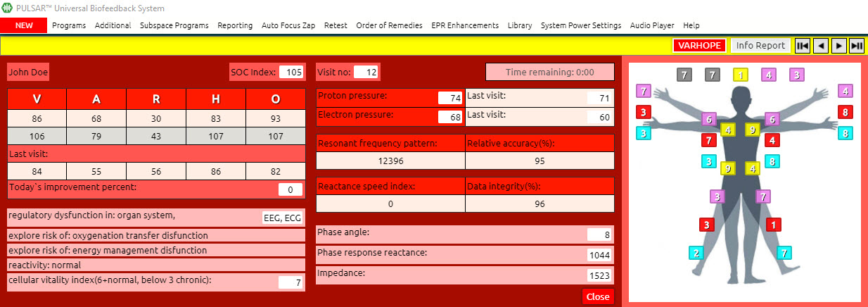The height and width of the screenshot is (307, 868).
Task: Select yellow marker 1 above the head
Action: [741, 74]
